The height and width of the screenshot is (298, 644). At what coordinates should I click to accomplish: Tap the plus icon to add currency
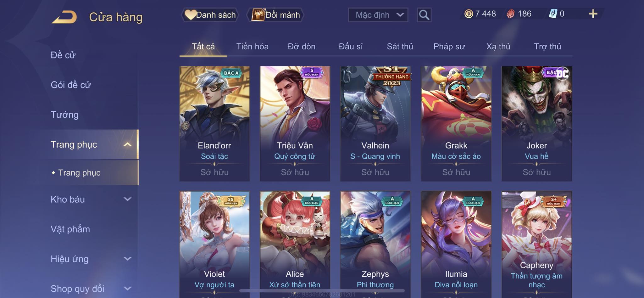[x=593, y=14]
